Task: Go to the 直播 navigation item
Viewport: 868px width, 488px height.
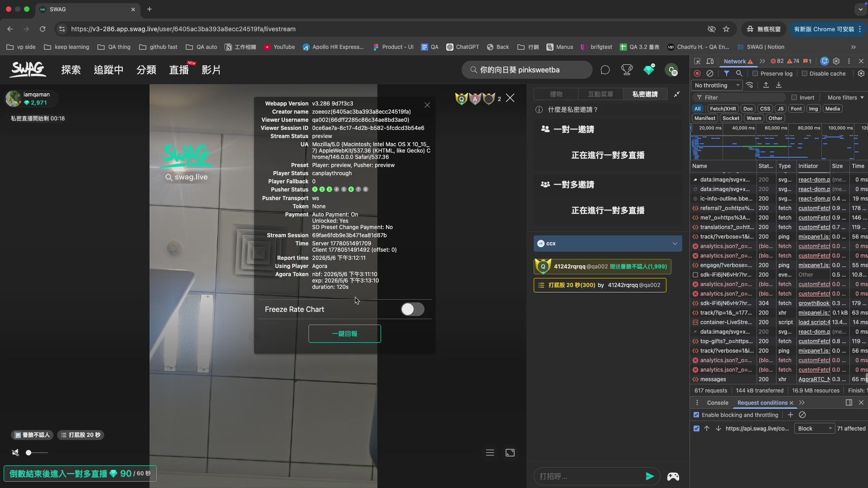Action: coord(179,70)
